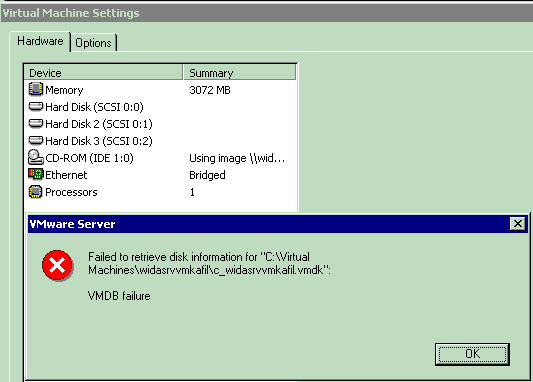
Task: Switch to the Options tab
Action: click(x=93, y=43)
